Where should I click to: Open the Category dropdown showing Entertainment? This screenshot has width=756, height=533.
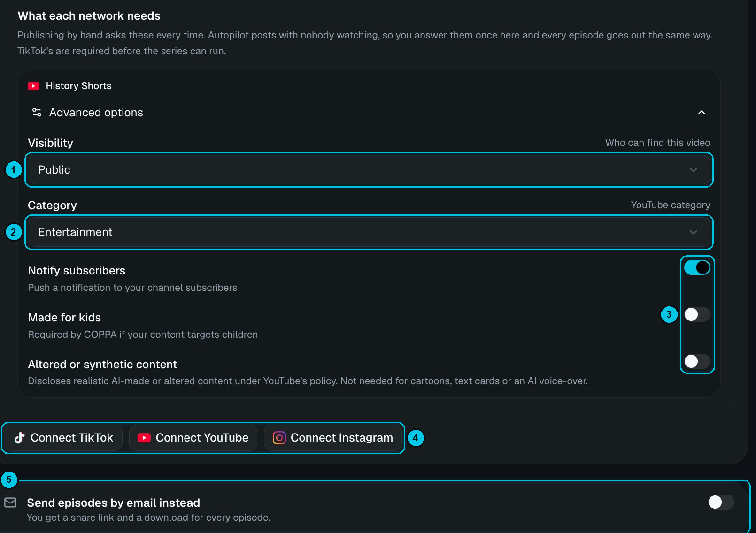[x=369, y=232]
